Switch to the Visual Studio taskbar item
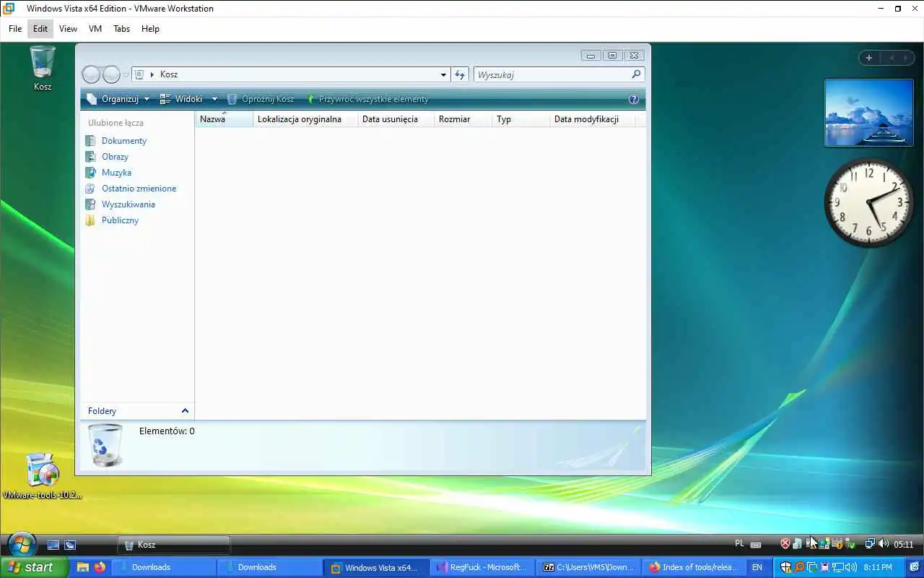The image size is (924, 578). click(482, 567)
